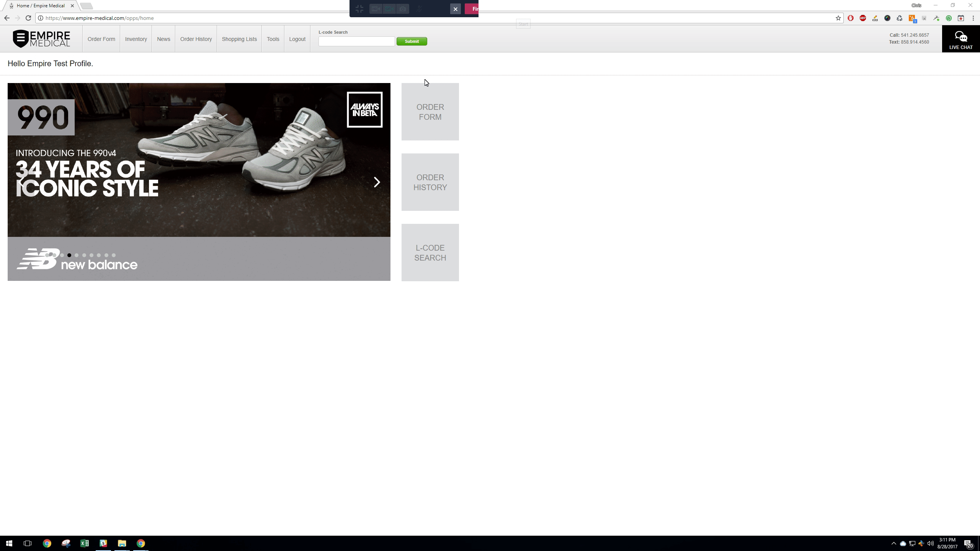Click the browser Forward arrow
The image size is (980, 551).
[17, 18]
